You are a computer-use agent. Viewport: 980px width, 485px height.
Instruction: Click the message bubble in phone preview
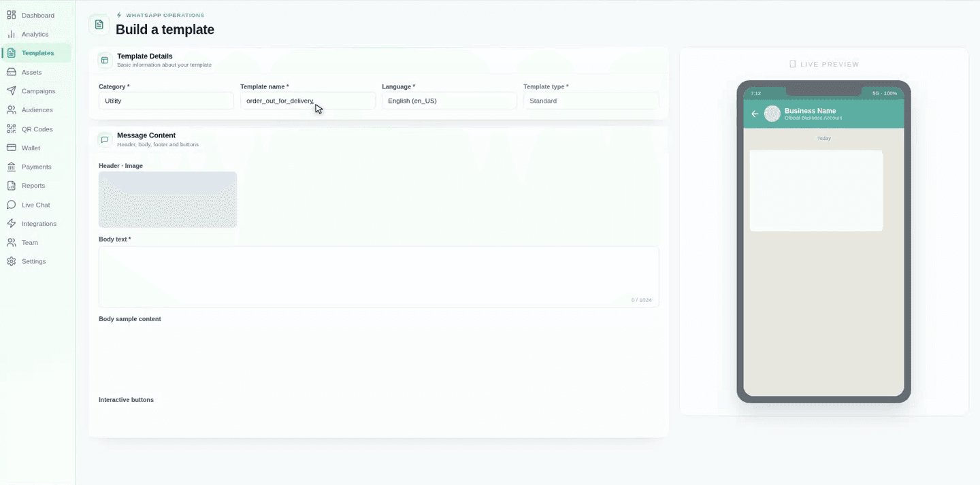[x=816, y=190]
